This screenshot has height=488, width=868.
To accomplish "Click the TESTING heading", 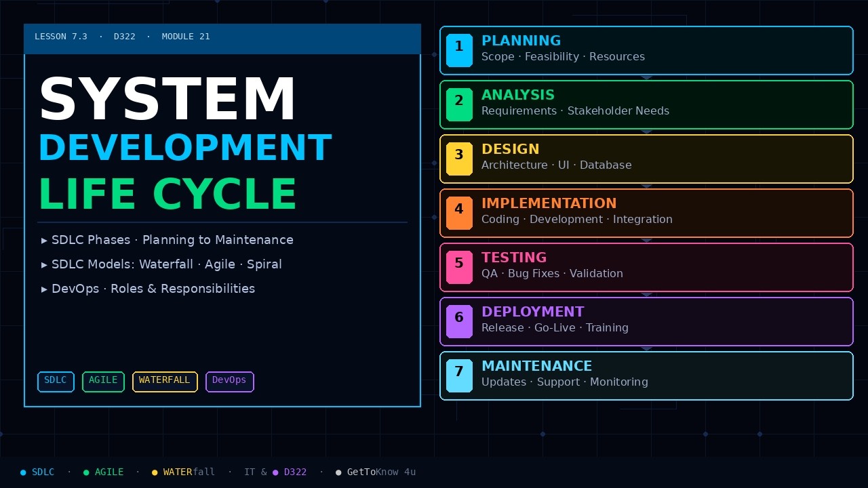I will [514, 258].
